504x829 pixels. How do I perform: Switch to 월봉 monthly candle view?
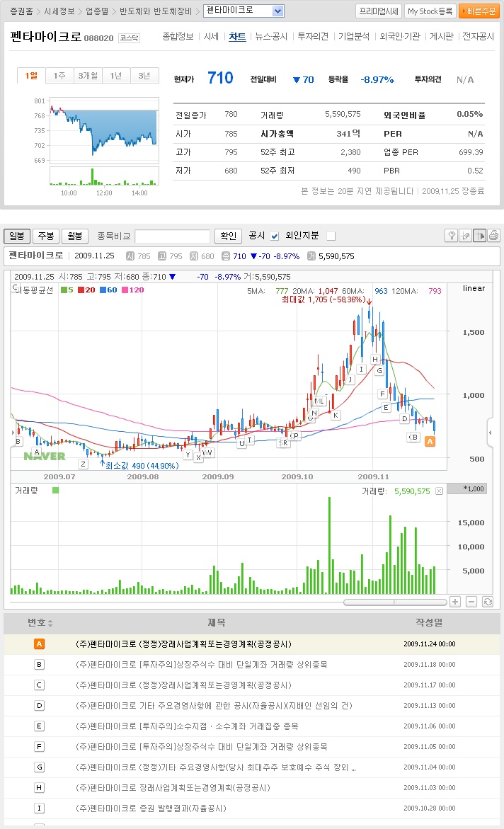[75, 236]
